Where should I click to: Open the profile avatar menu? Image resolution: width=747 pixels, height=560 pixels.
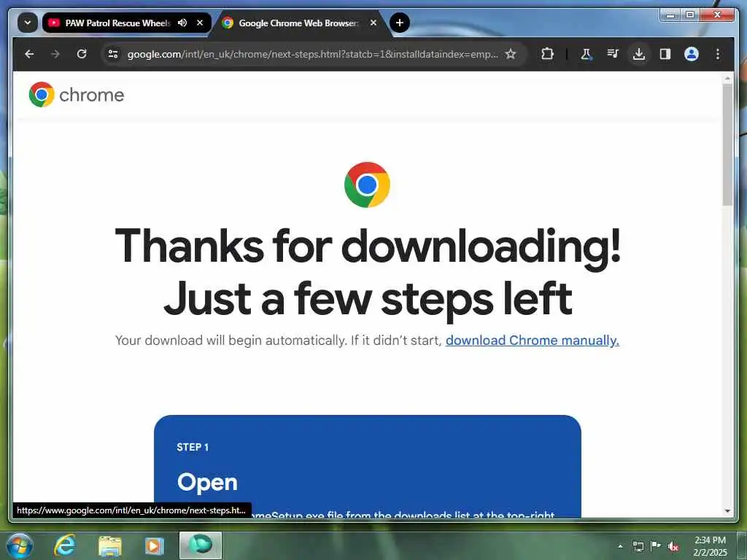(692, 54)
